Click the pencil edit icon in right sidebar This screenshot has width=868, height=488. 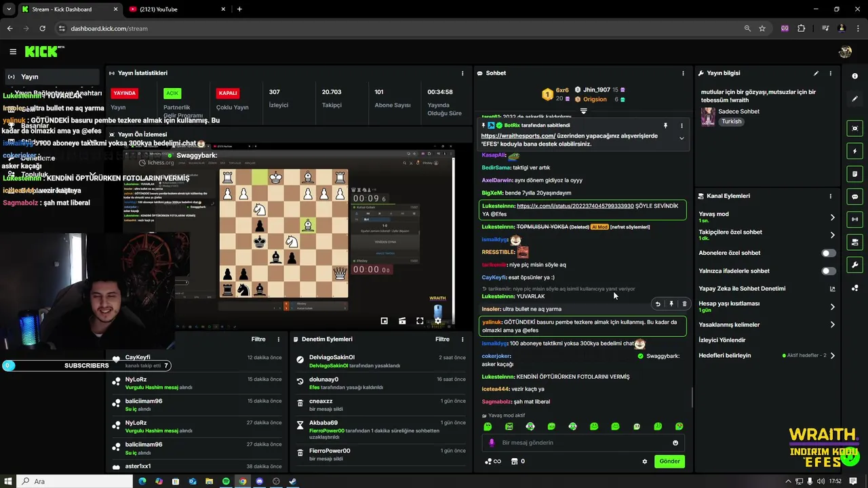pyautogui.click(x=855, y=99)
